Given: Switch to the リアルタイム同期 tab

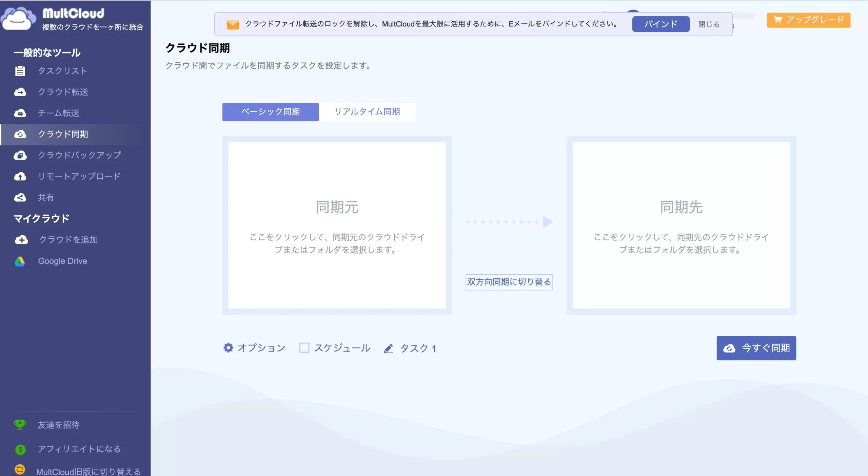Looking at the screenshot, I should click(x=367, y=112).
